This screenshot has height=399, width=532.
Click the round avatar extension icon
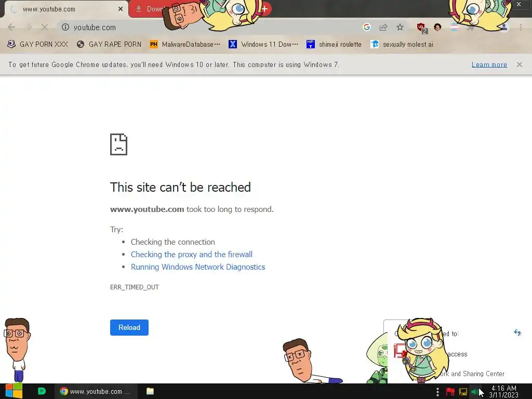click(x=437, y=27)
